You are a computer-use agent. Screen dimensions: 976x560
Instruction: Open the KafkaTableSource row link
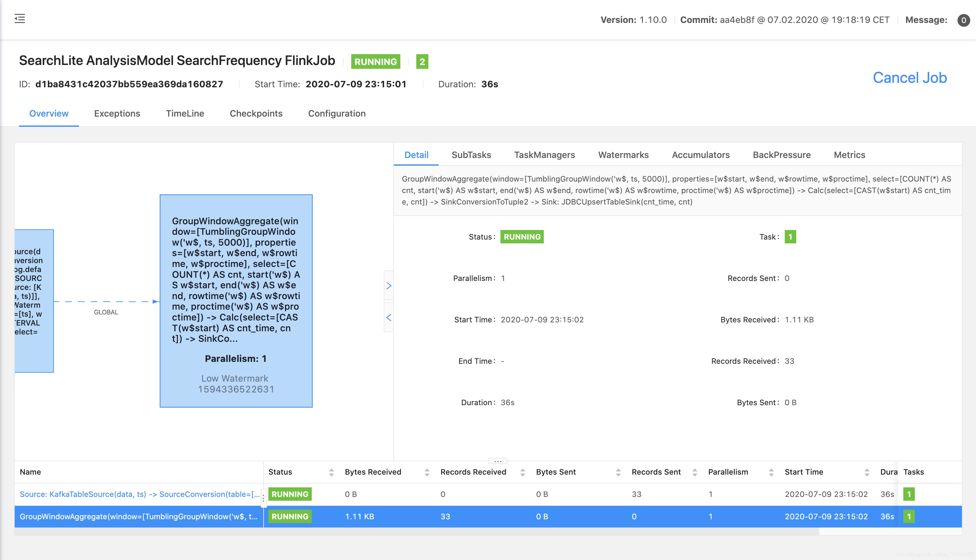coord(140,494)
